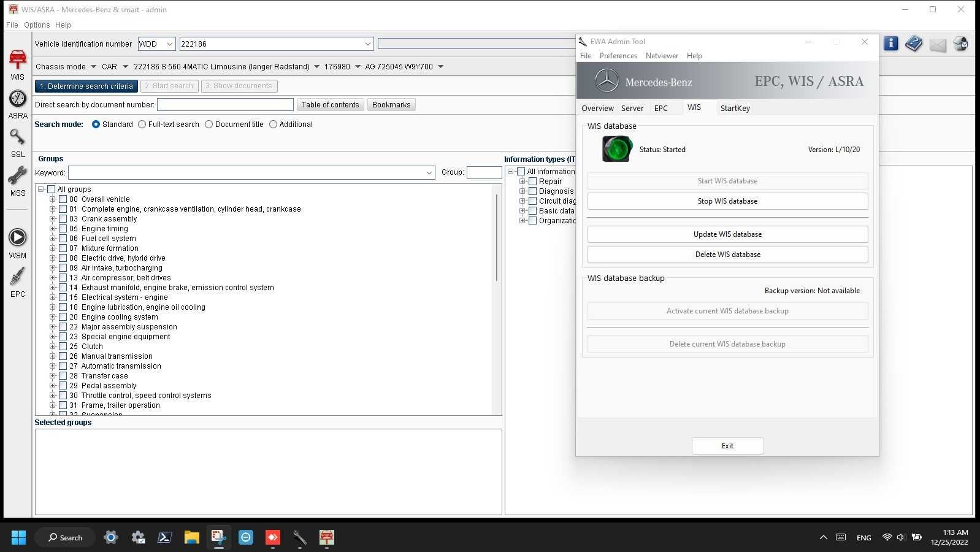Open the Netviewer menu in EWA Admin Tool
Image resolution: width=980 pixels, height=552 pixels.
click(x=662, y=56)
